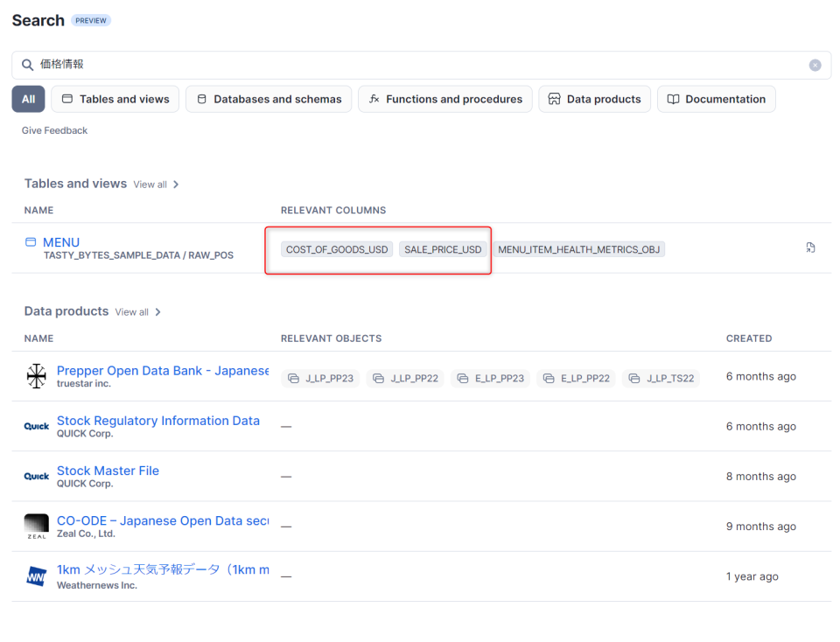Click the Weathernews logo icon
The image size is (840, 642).
36,576
